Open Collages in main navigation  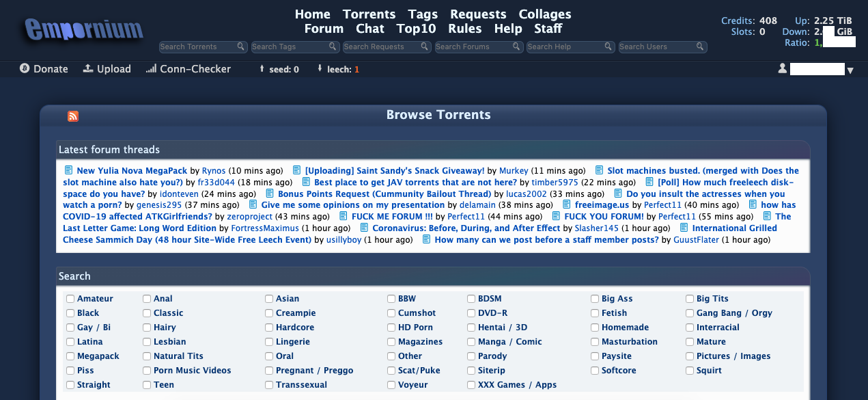tap(545, 14)
